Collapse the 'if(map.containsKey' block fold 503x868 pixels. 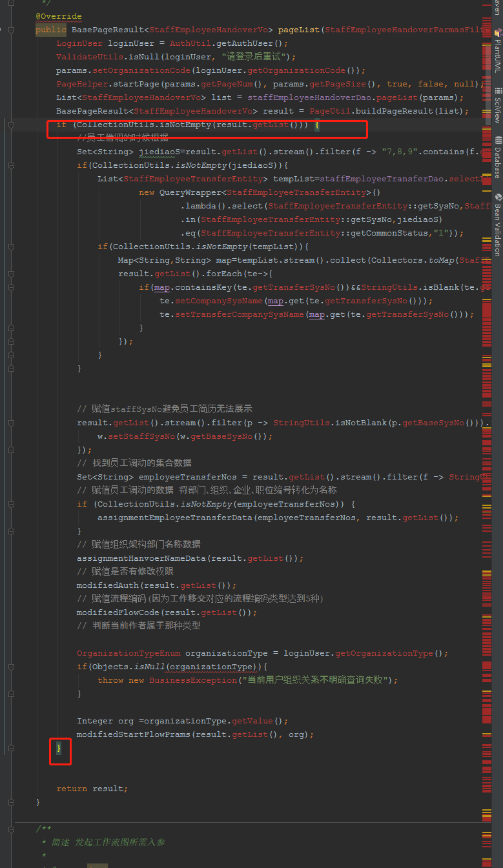11,287
